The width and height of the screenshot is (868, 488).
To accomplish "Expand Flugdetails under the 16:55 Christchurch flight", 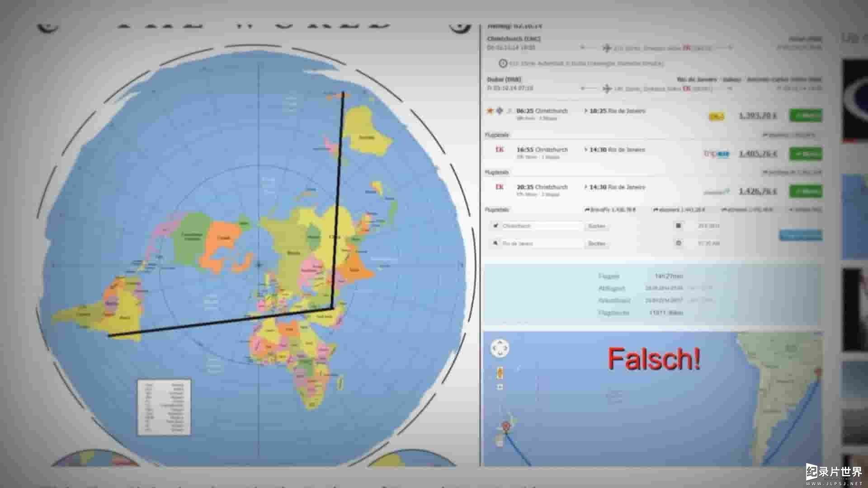I will coord(497,172).
